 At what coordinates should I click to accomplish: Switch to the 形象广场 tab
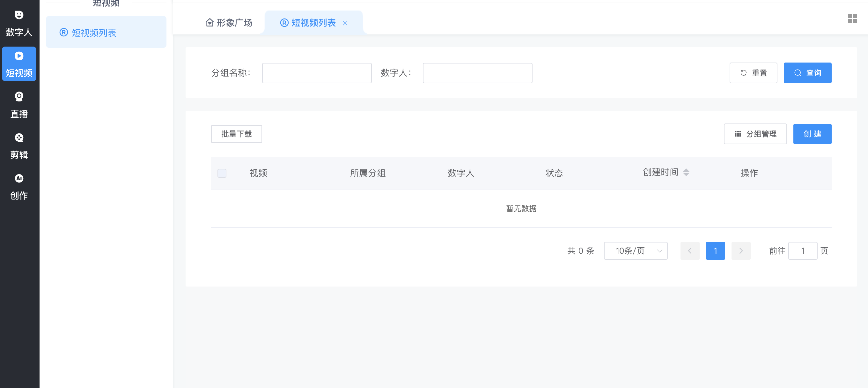click(x=228, y=22)
